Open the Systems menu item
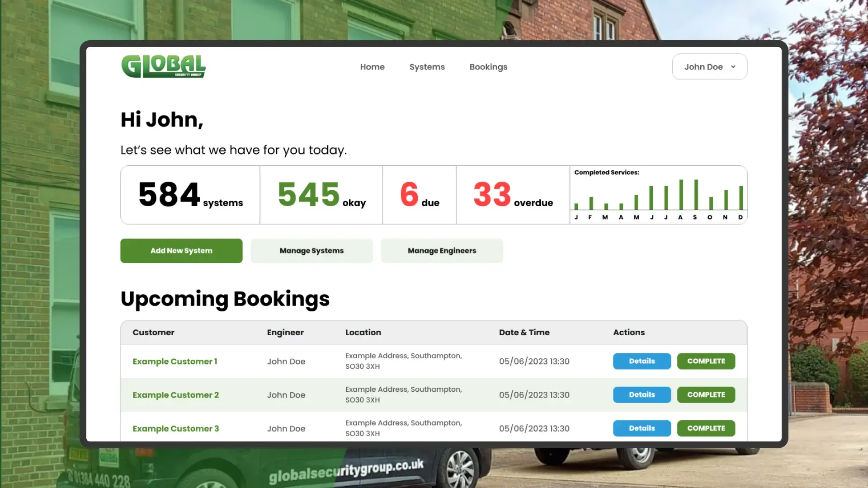This screenshot has width=868, height=488. pos(427,67)
